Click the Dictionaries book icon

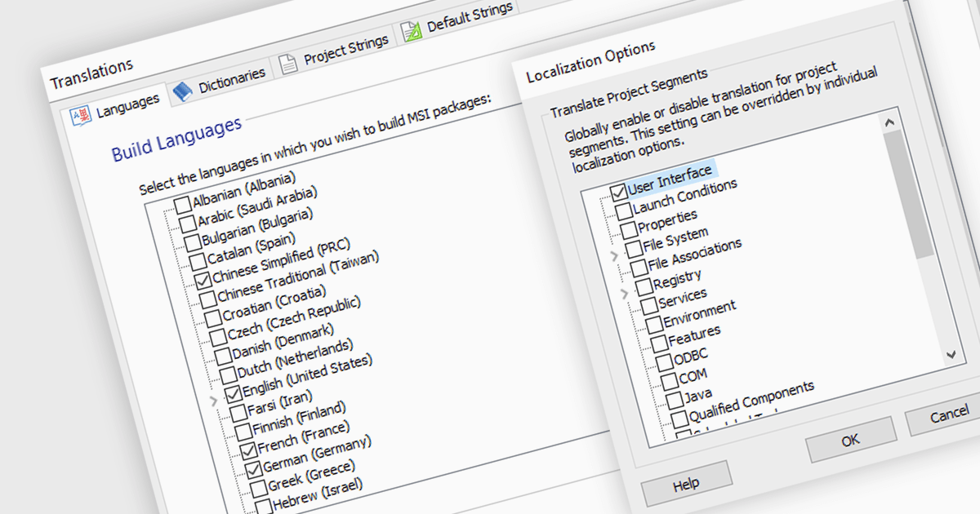[x=184, y=89]
